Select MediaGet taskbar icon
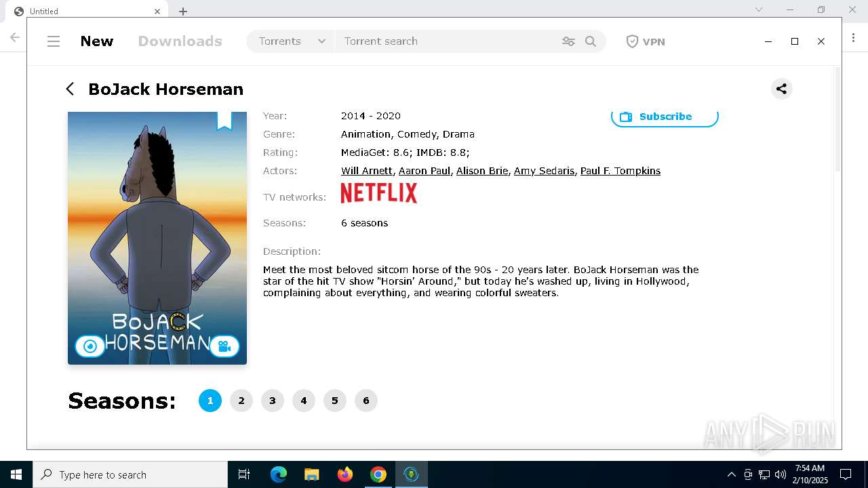Screen dimensions: 868x488 click(x=411, y=474)
